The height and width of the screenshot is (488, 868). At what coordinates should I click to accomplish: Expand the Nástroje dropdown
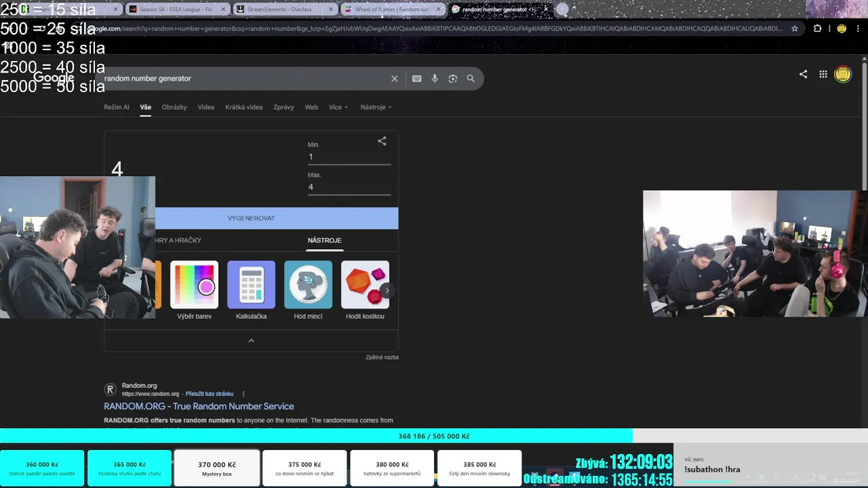pos(376,107)
